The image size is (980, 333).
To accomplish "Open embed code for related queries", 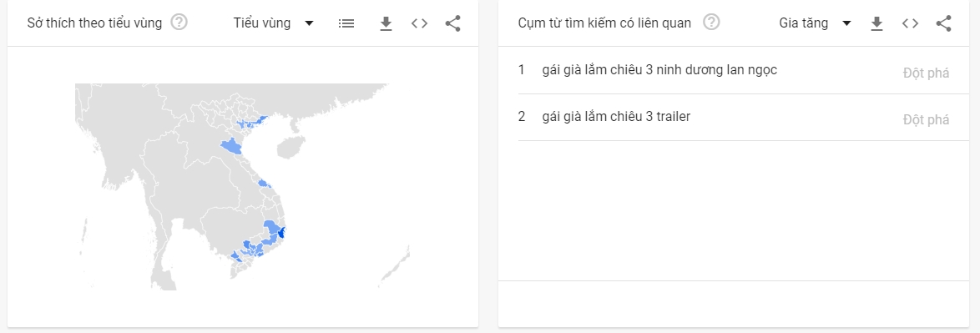I will (x=910, y=23).
